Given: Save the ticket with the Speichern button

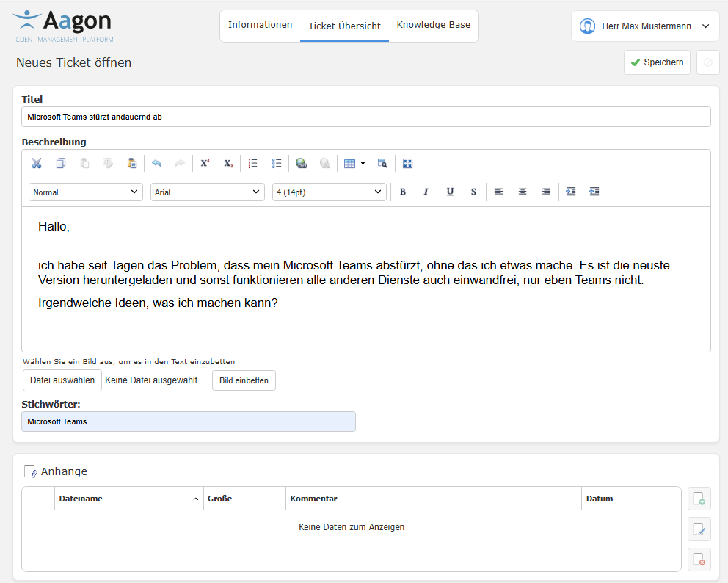Looking at the screenshot, I should coord(657,62).
